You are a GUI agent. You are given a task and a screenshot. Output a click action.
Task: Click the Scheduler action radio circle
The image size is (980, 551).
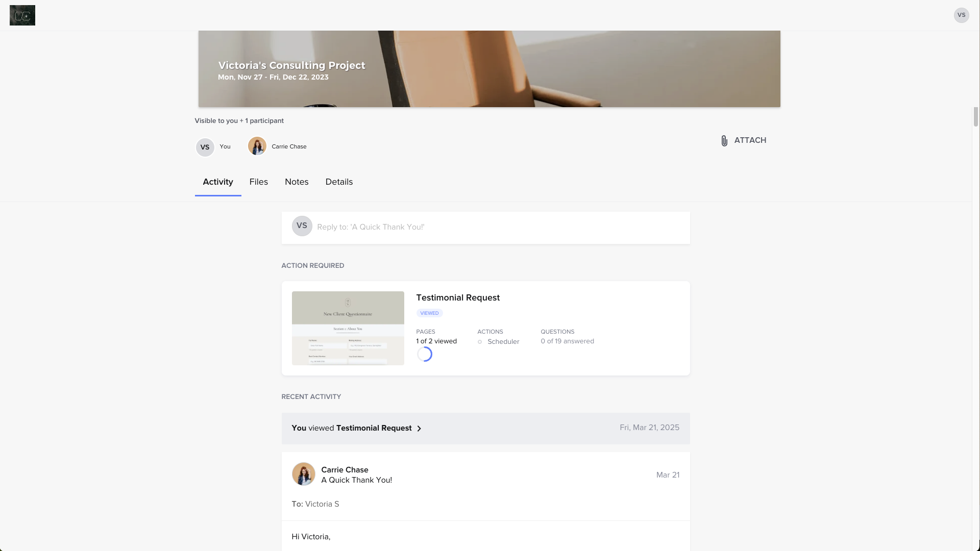point(480,342)
